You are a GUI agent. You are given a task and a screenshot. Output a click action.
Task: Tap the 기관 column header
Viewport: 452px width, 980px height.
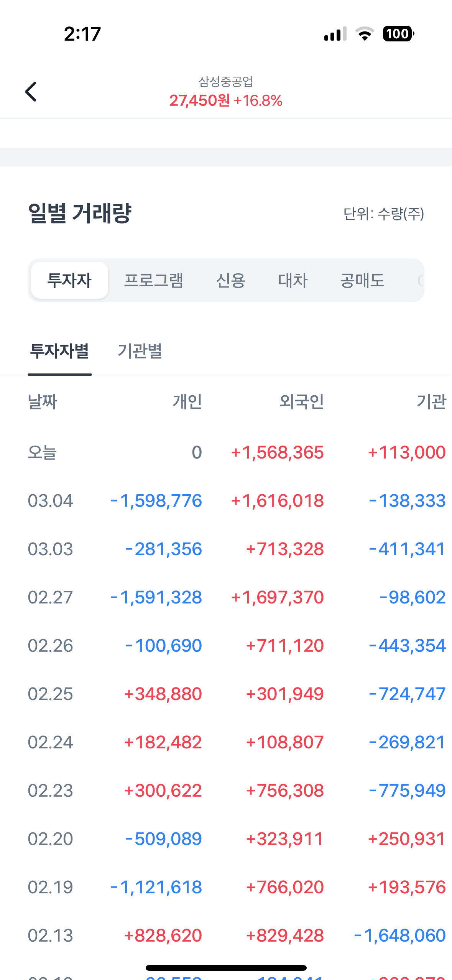point(431,402)
